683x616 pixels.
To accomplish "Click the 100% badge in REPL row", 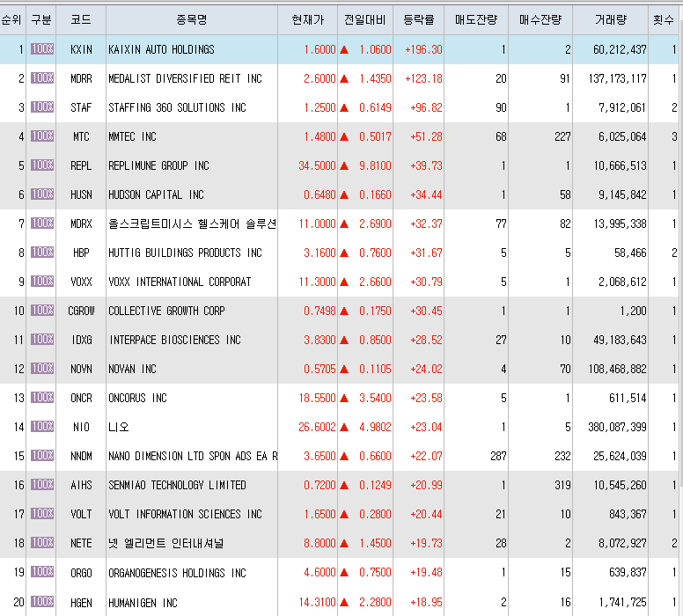I will click(42, 165).
